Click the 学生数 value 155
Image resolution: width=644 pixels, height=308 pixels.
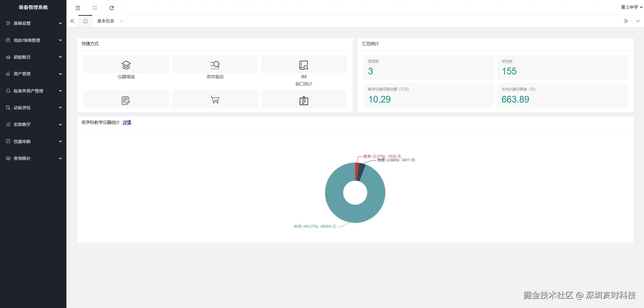click(x=509, y=71)
